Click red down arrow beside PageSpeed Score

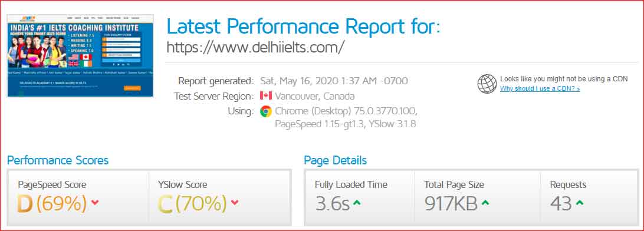coord(95,202)
